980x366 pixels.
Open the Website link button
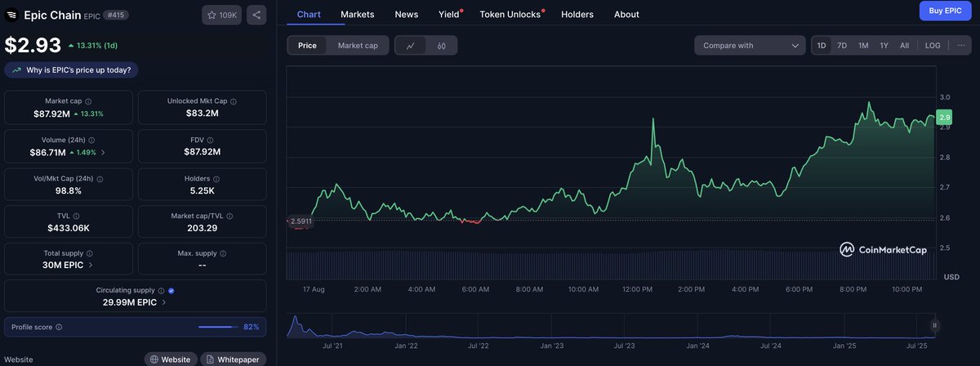point(171,359)
